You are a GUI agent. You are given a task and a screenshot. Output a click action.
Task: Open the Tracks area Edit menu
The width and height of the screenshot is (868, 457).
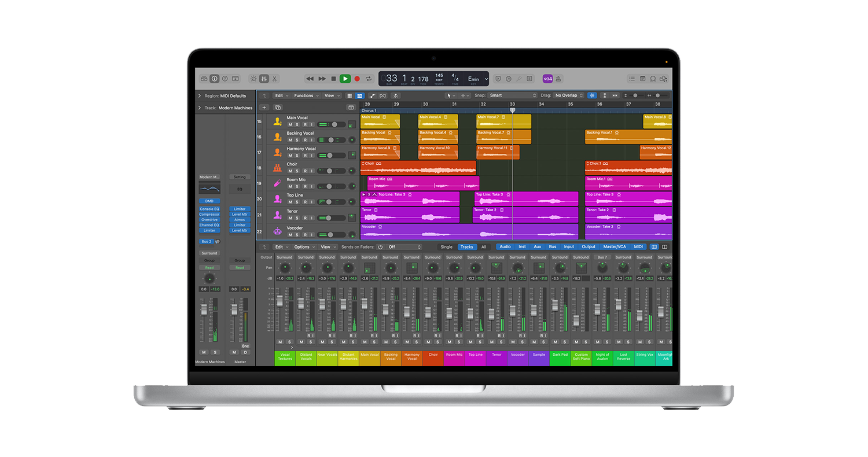(x=281, y=95)
